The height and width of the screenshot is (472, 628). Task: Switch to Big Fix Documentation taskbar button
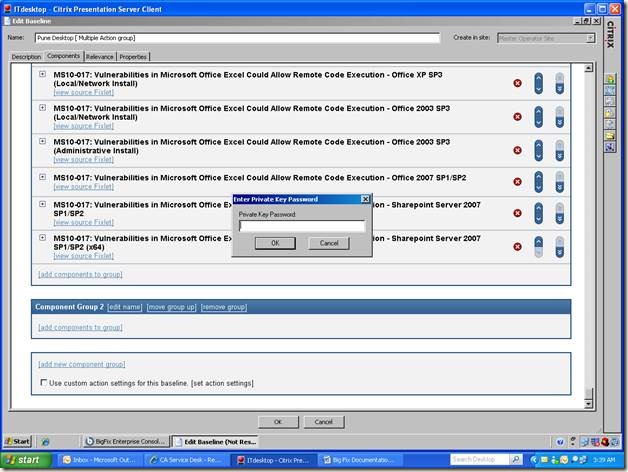click(x=359, y=460)
